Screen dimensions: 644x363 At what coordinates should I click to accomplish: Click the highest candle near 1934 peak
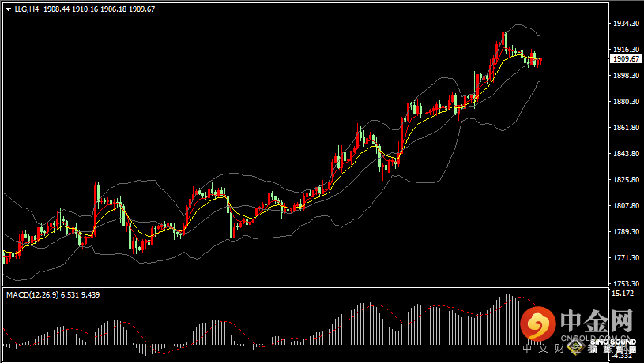pos(503,41)
